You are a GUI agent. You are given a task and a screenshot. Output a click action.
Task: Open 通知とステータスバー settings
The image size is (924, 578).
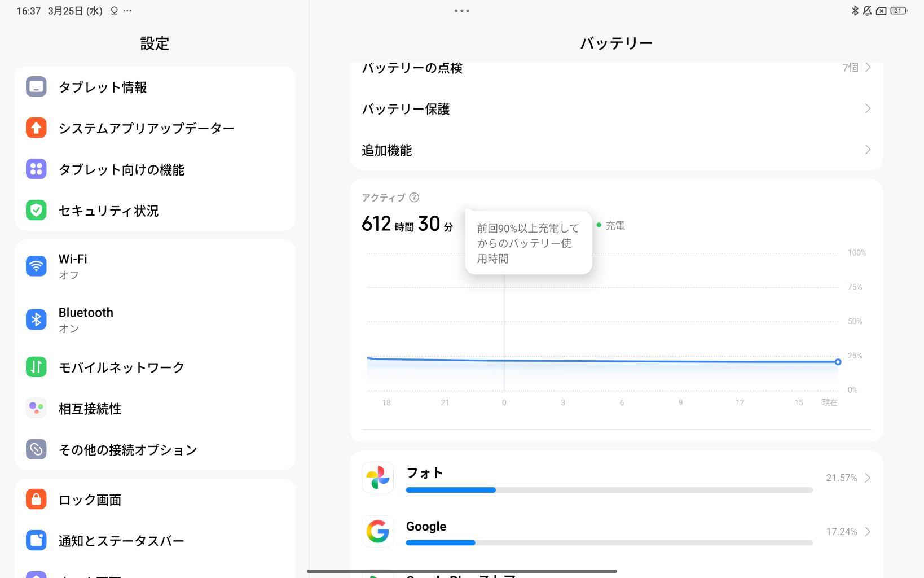click(x=121, y=541)
